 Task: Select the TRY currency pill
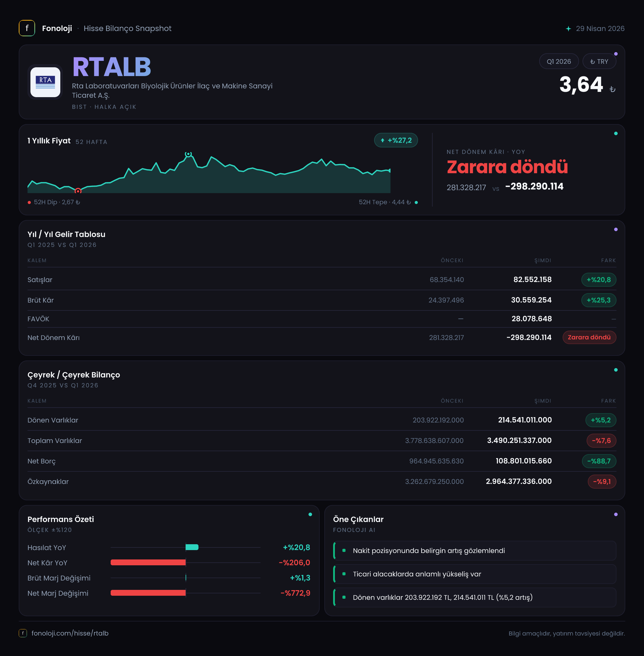(599, 61)
